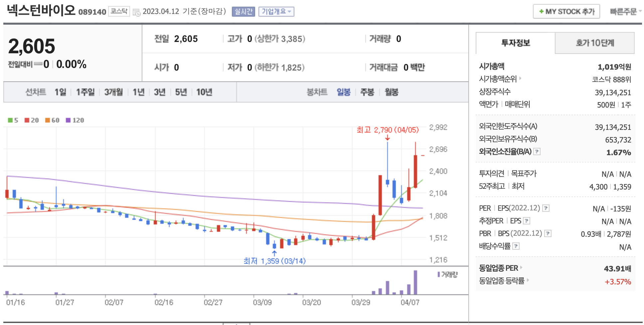This screenshot has width=644, height=325.
Task: Click the 월봉 monthly candle option
Action: pos(392,92)
